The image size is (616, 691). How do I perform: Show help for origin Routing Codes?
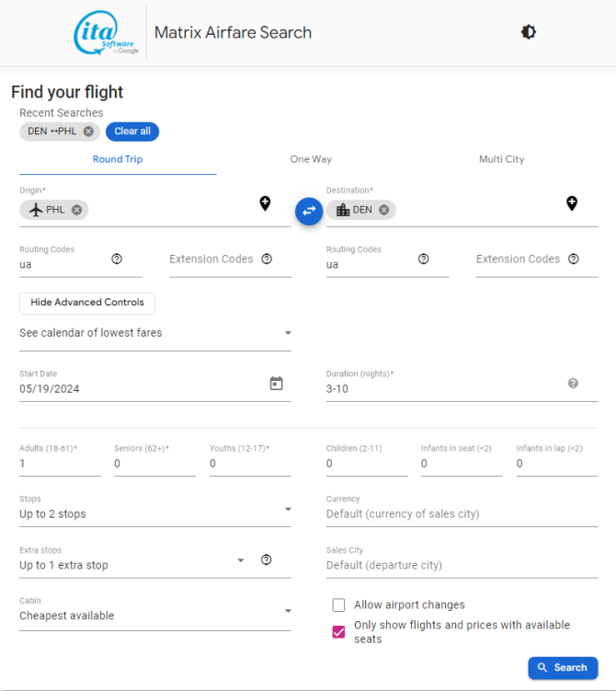pos(117,259)
